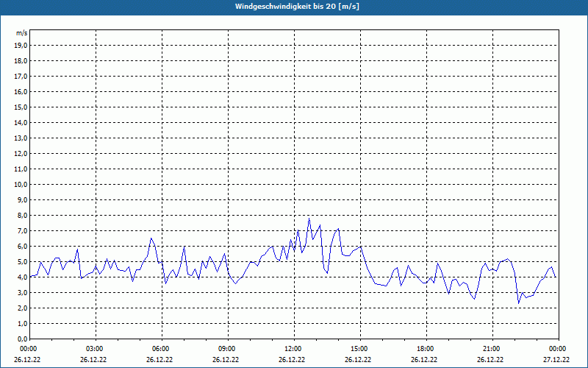This screenshot has width=588, height=368.
Task: Select the 2,0 y-axis label
Action: point(23,308)
